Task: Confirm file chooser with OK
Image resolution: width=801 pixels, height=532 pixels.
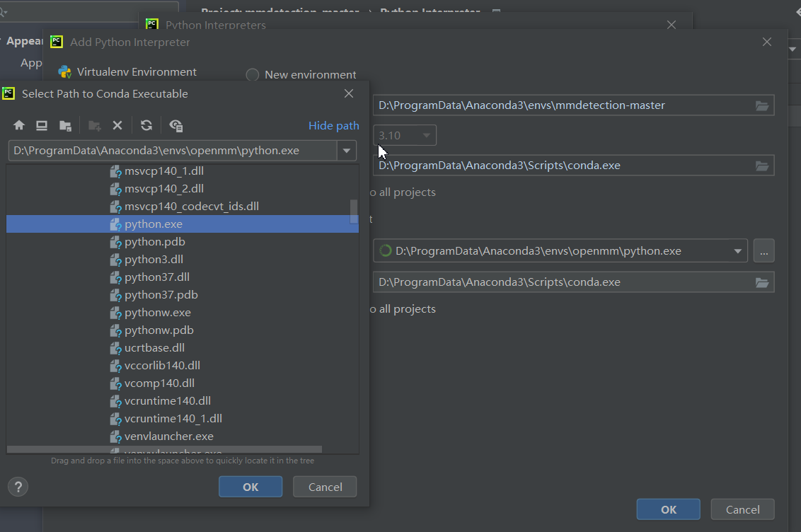Action: [250, 487]
